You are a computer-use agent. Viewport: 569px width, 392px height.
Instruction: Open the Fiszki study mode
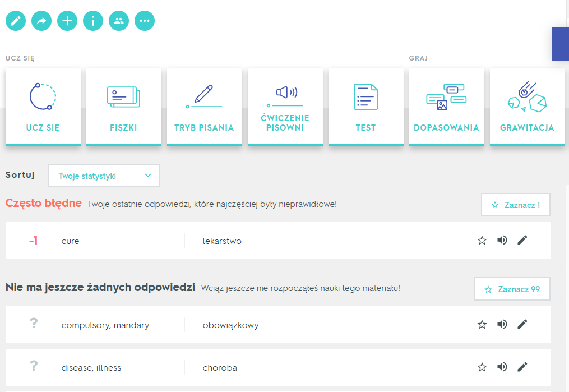124,107
